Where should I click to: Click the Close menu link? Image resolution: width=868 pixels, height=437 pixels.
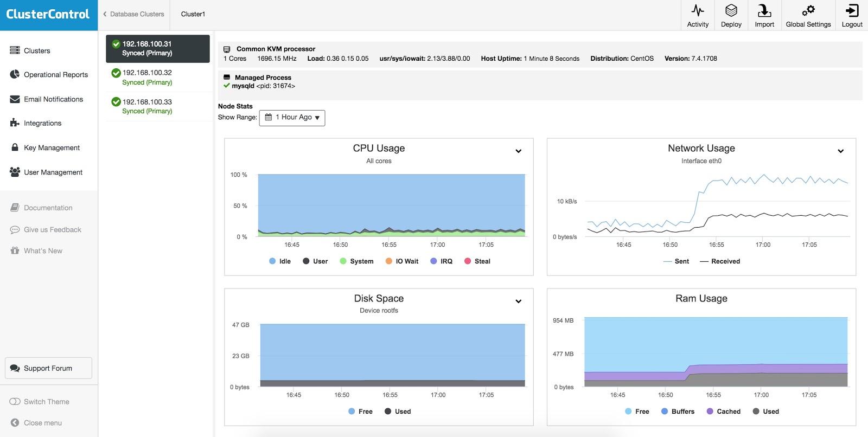[42, 423]
